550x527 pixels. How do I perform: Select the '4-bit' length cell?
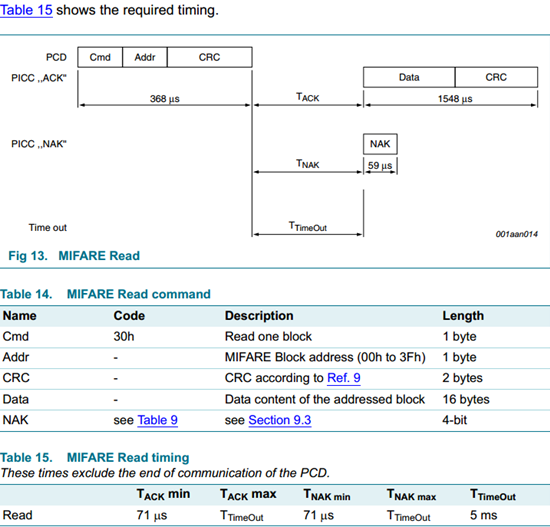pos(455,420)
